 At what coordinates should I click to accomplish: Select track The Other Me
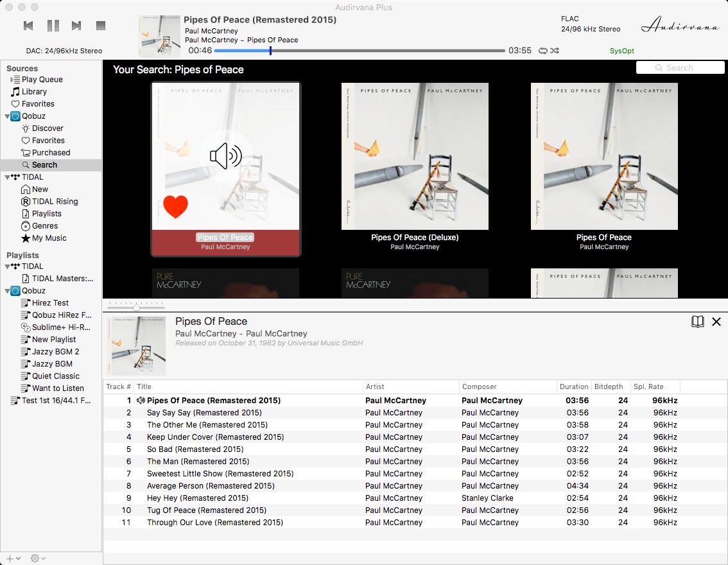[415, 425]
